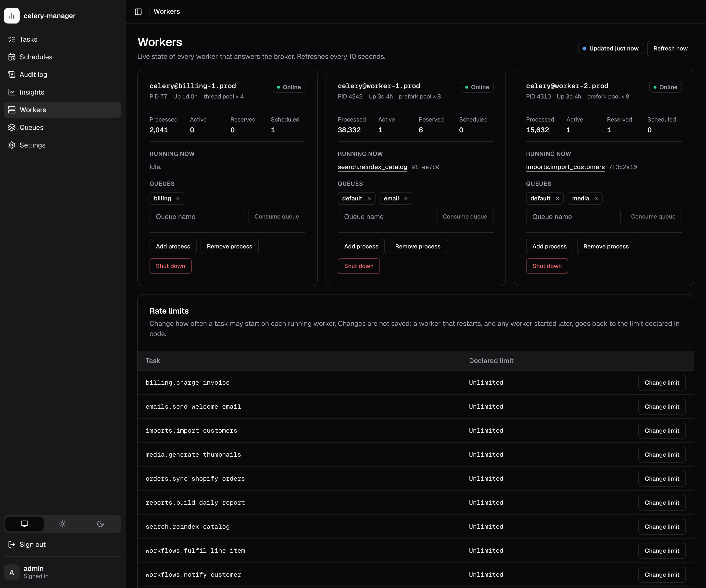The height and width of the screenshot is (588, 706).
Task: Click the celery-manager logo icon
Action: [12, 16]
